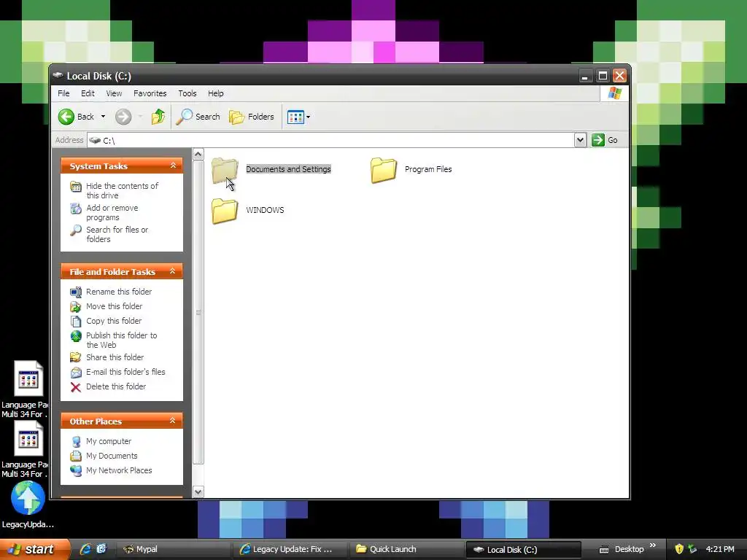Click the Rename this folder icon
The height and width of the screenshot is (560, 747).
point(76,292)
